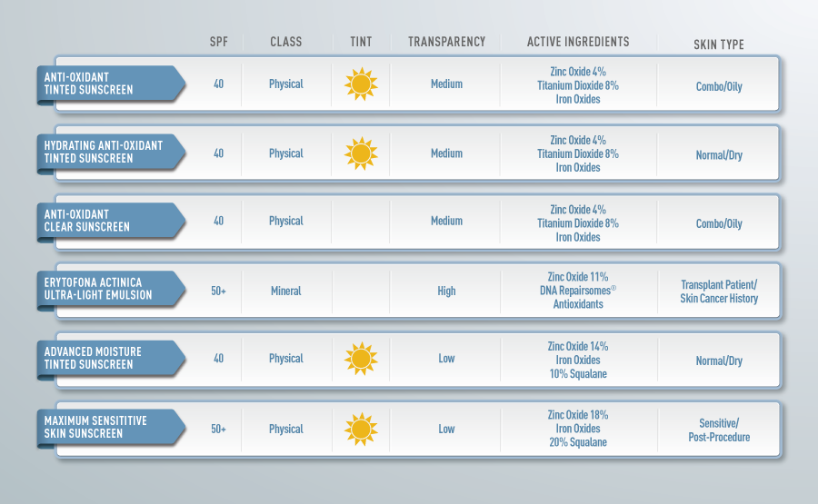Select the Erytofona Actinica Ultra-Light Emulsion banner

click(x=111, y=289)
